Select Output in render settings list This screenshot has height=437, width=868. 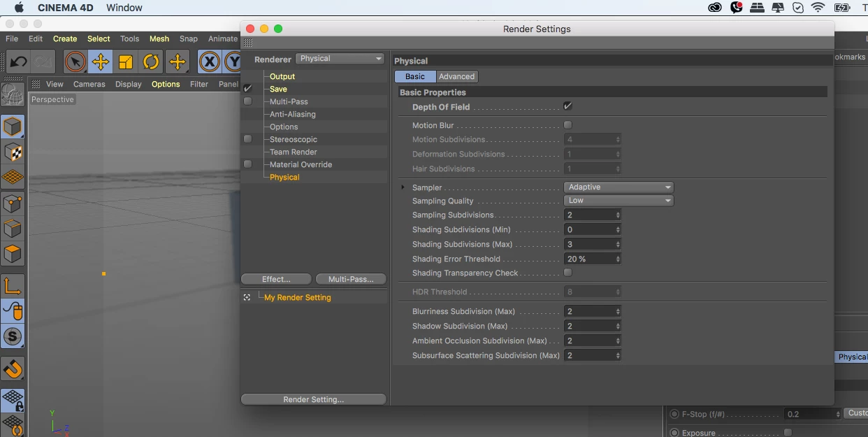pos(282,76)
